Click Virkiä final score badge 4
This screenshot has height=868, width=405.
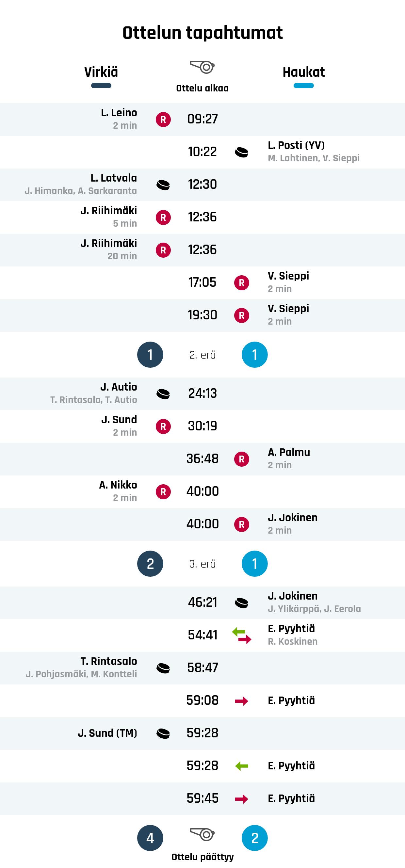tap(150, 838)
